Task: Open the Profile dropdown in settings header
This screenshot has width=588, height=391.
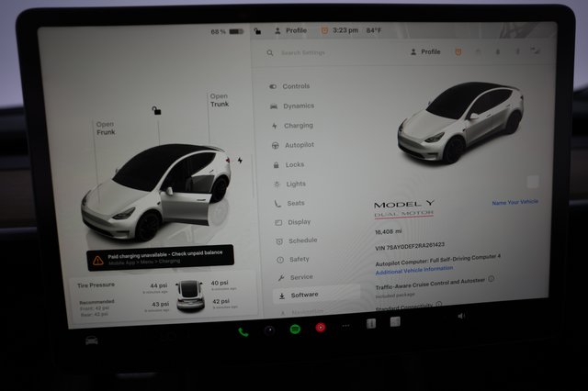Action: pyautogui.click(x=425, y=51)
